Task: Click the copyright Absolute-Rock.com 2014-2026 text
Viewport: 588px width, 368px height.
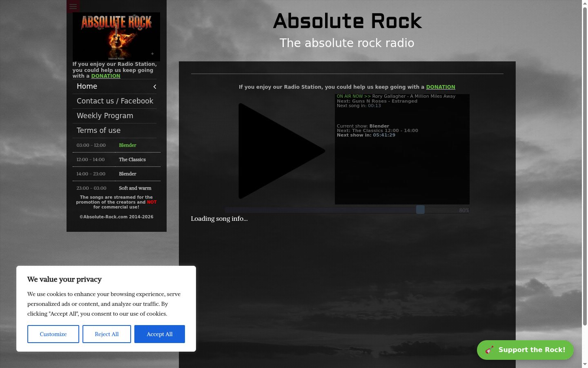Action: coord(116,217)
